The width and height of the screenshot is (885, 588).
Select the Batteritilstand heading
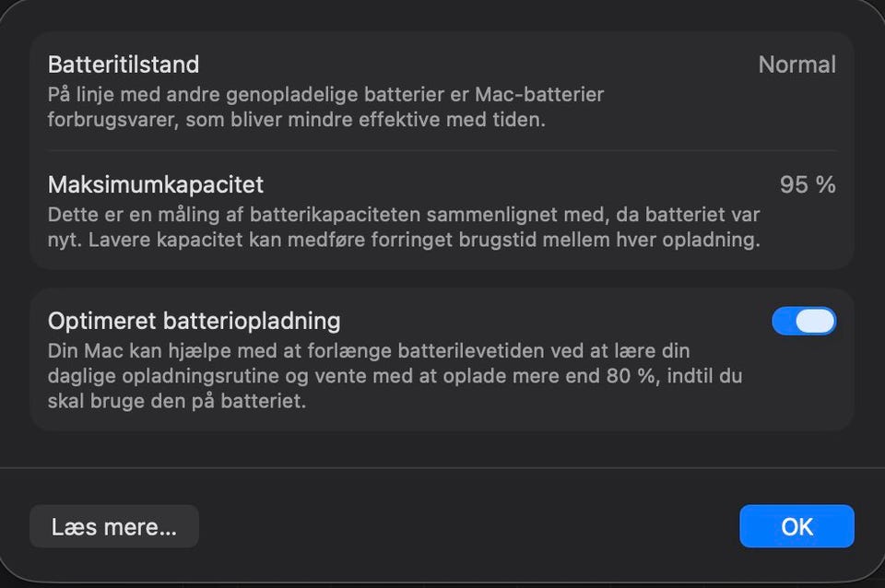click(124, 65)
